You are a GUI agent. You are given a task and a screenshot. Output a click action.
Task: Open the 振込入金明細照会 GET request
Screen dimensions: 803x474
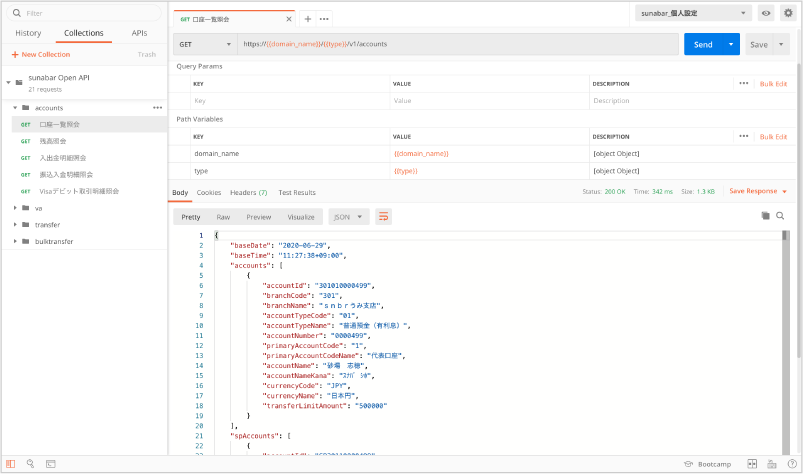pos(66,175)
